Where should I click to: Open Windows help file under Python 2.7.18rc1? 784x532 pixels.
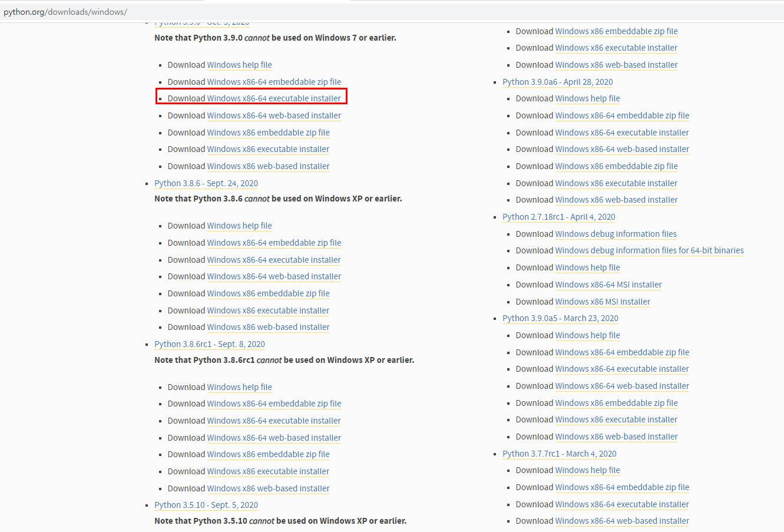pos(588,267)
